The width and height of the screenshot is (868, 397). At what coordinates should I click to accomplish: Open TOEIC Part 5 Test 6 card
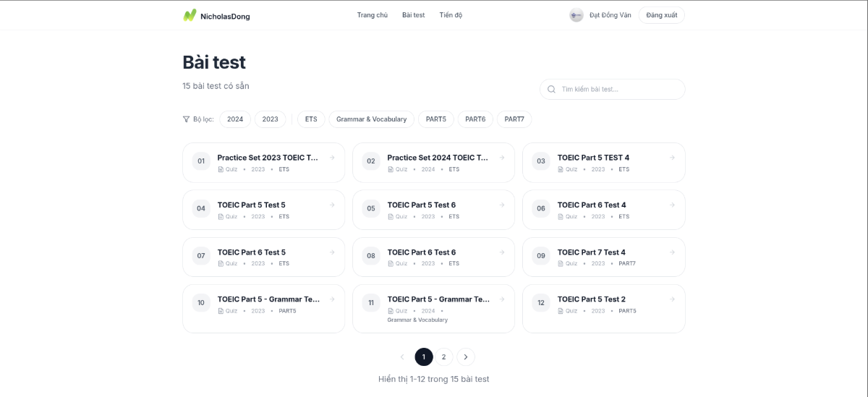coord(433,210)
